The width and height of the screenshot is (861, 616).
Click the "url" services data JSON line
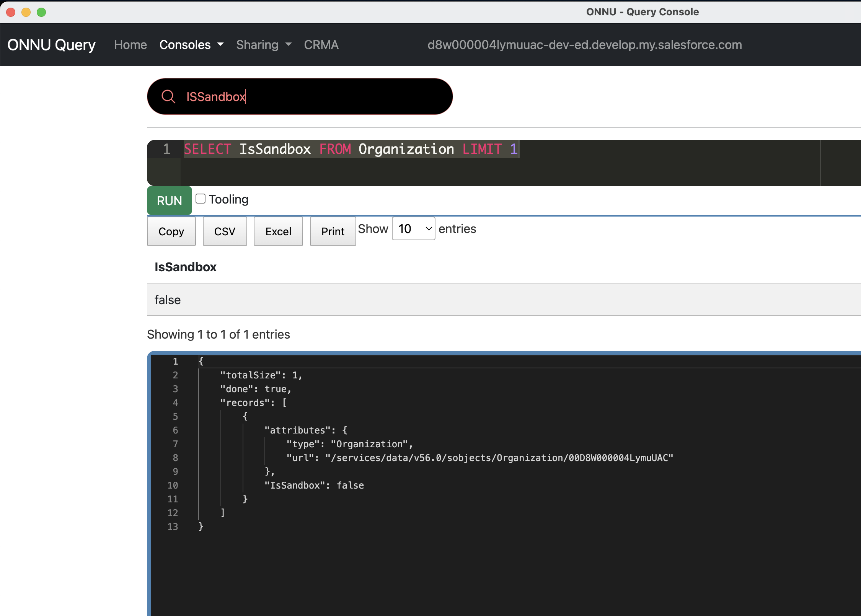480,458
